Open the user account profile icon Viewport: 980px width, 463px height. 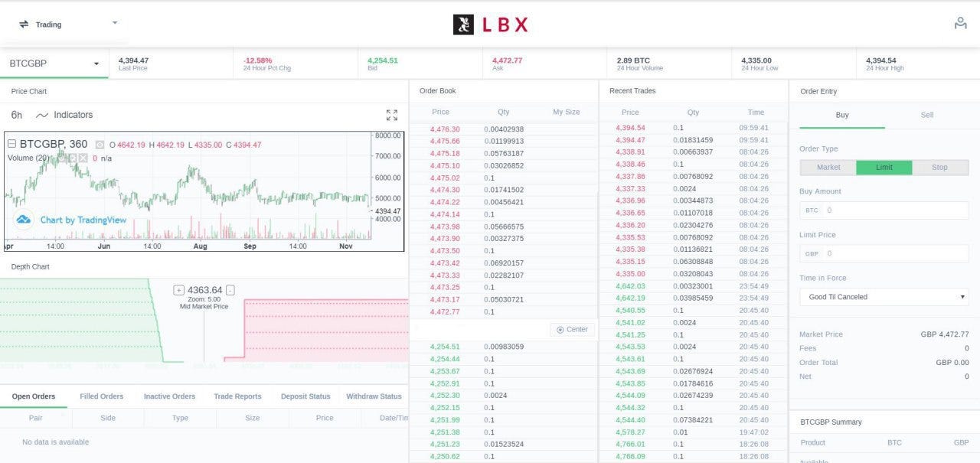click(960, 24)
